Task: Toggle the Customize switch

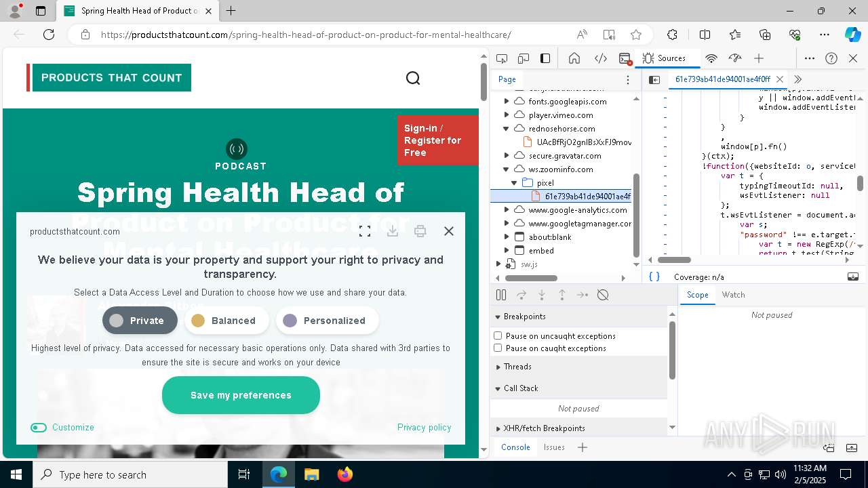Action: pos(39,428)
